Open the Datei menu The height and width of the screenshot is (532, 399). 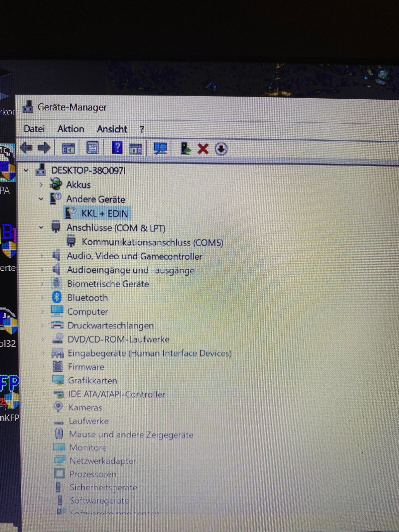pyautogui.click(x=34, y=129)
